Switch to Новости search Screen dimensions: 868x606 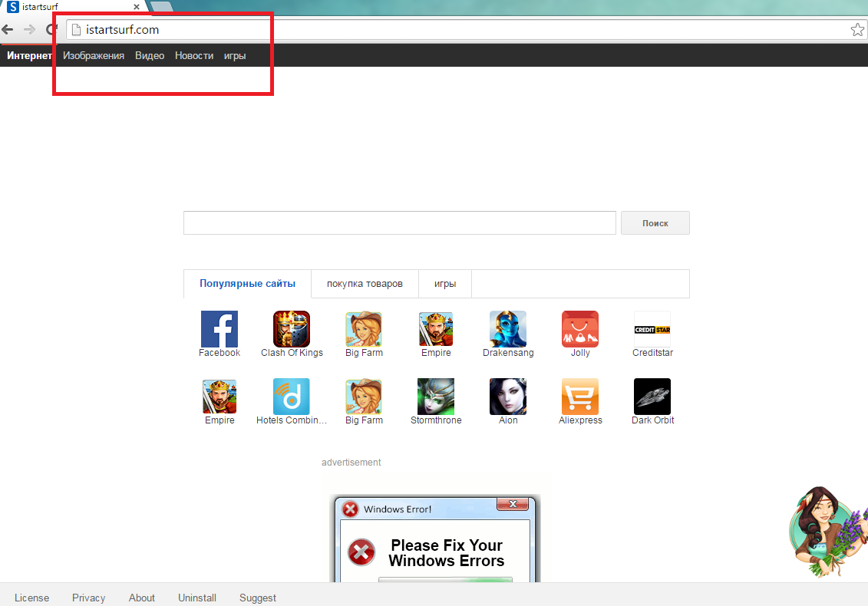(193, 55)
